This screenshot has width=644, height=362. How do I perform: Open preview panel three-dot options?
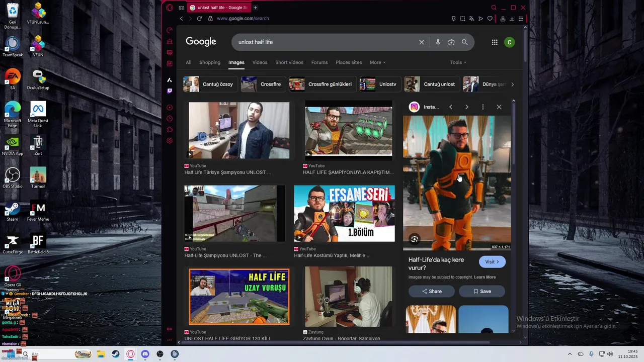(482, 107)
